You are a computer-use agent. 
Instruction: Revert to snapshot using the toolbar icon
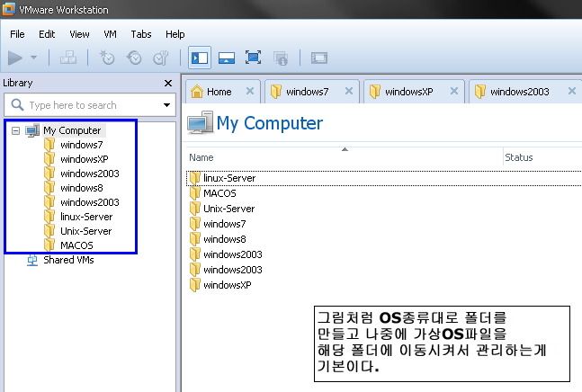click(x=134, y=58)
